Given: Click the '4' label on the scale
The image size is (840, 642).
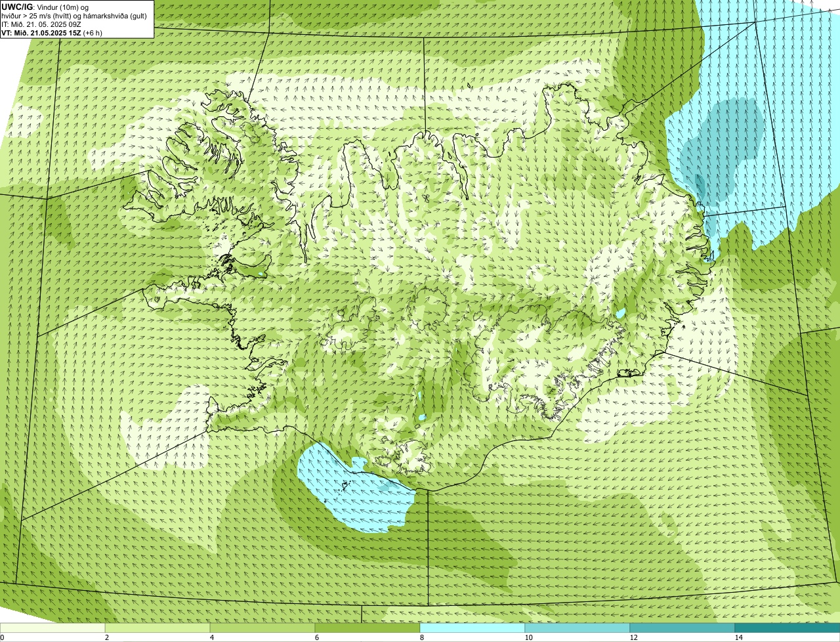Looking at the screenshot, I should [x=211, y=637].
